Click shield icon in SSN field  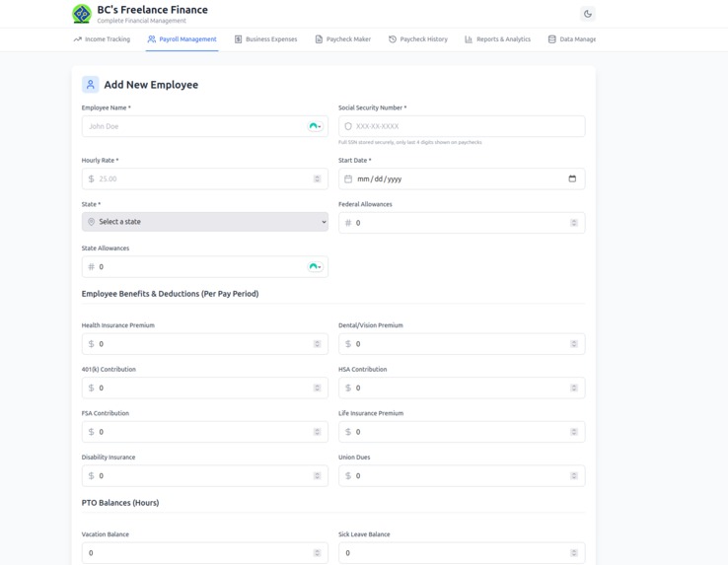[348, 126]
